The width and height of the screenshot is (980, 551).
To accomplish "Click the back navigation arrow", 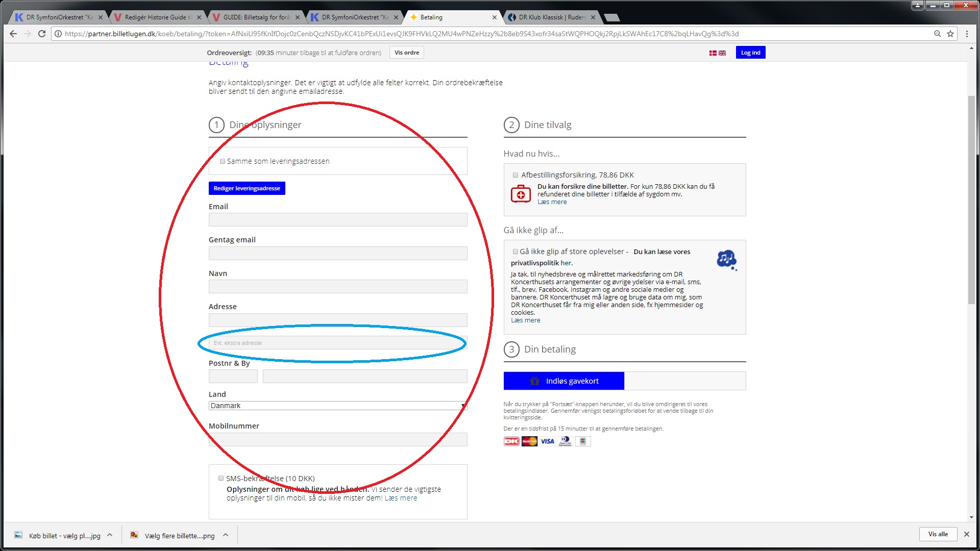I will (x=13, y=34).
